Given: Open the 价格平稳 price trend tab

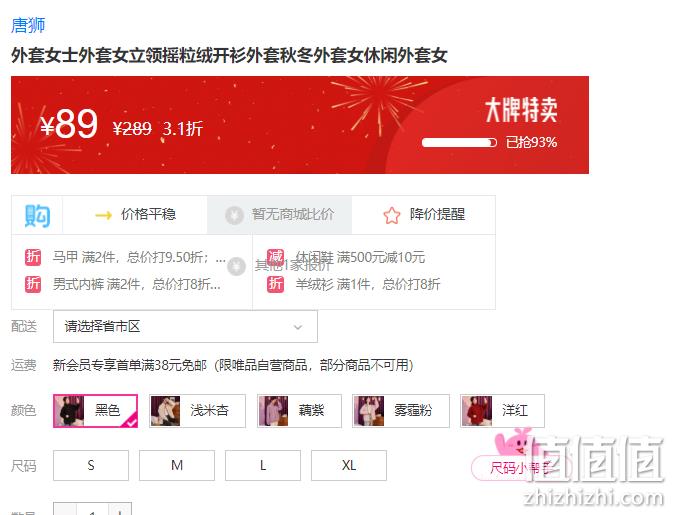Looking at the screenshot, I should click(135, 215).
